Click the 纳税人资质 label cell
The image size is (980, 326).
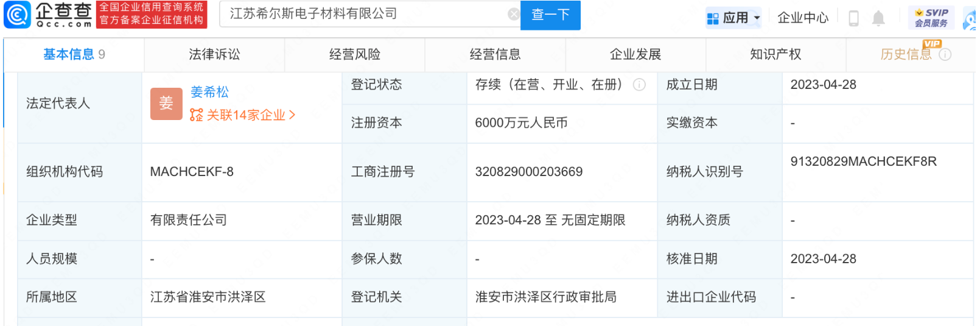click(720, 221)
